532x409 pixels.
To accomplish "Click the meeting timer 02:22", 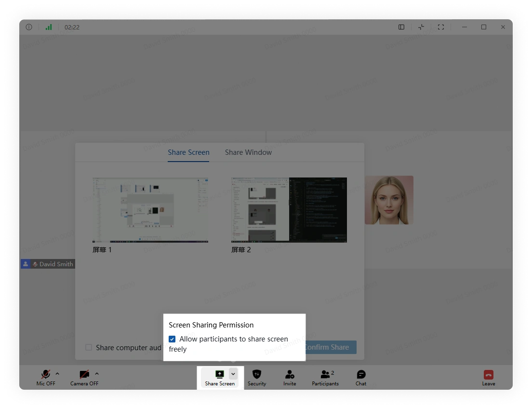I will pyautogui.click(x=72, y=27).
